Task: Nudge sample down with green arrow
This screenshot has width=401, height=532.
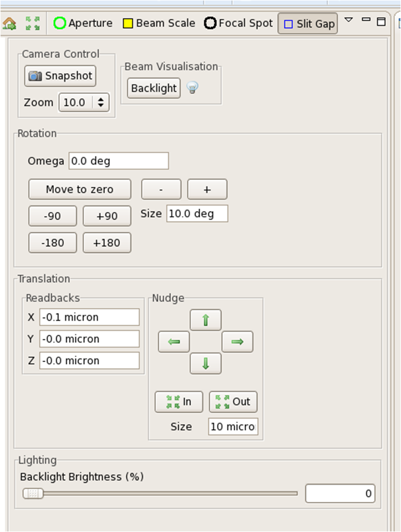Action: (x=205, y=363)
